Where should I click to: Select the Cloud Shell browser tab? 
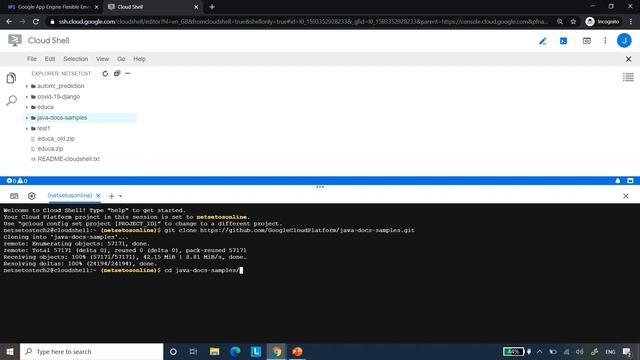pos(151,7)
